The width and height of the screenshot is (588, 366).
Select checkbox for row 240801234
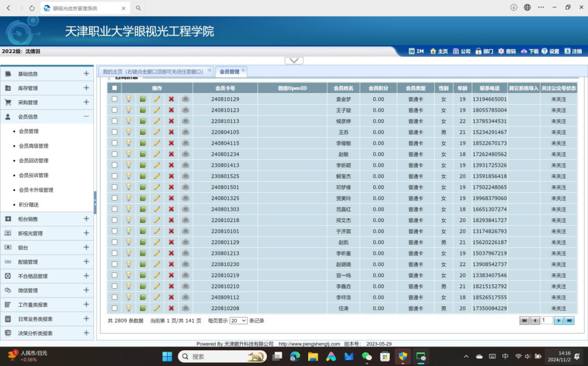114,154
